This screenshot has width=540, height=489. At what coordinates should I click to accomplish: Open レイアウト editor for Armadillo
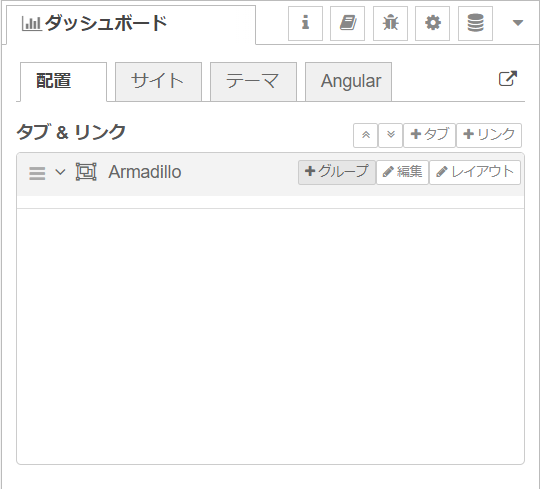click(x=475, y=172)
